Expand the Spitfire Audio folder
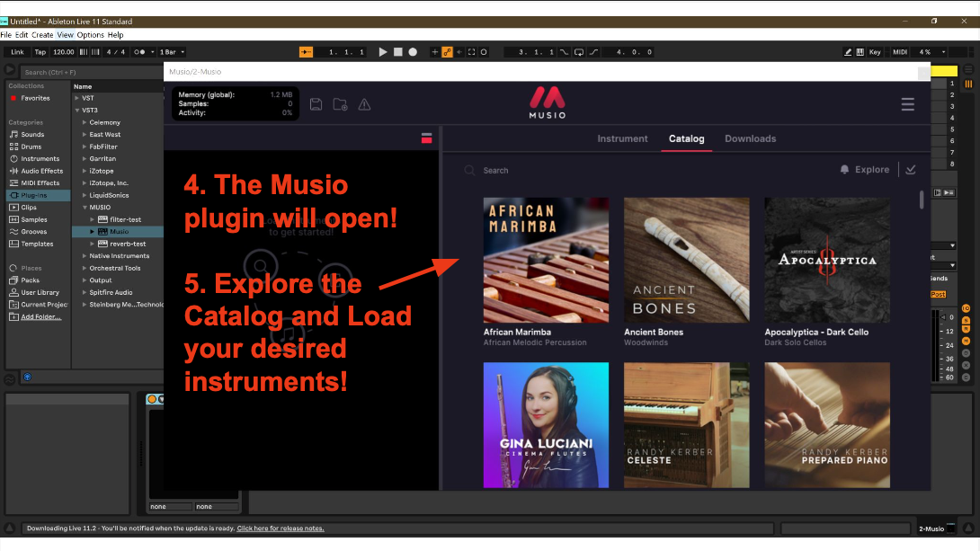 [85, 292]
